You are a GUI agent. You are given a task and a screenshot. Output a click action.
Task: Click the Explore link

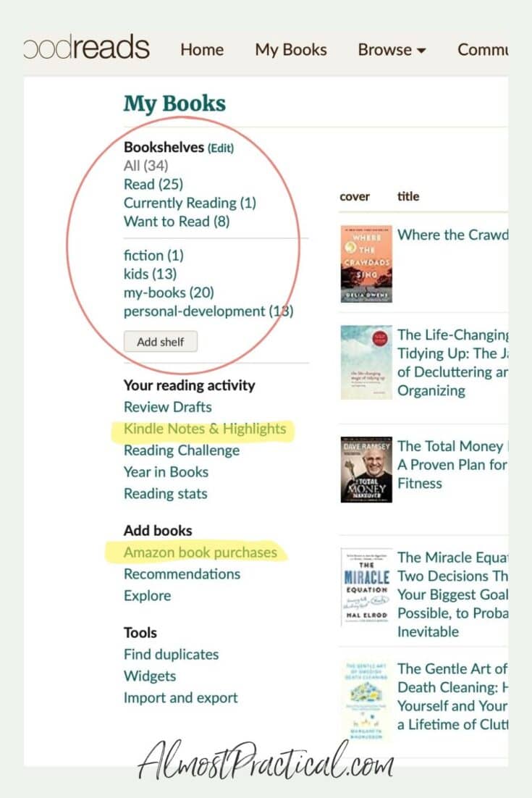[x=147, y=596]
